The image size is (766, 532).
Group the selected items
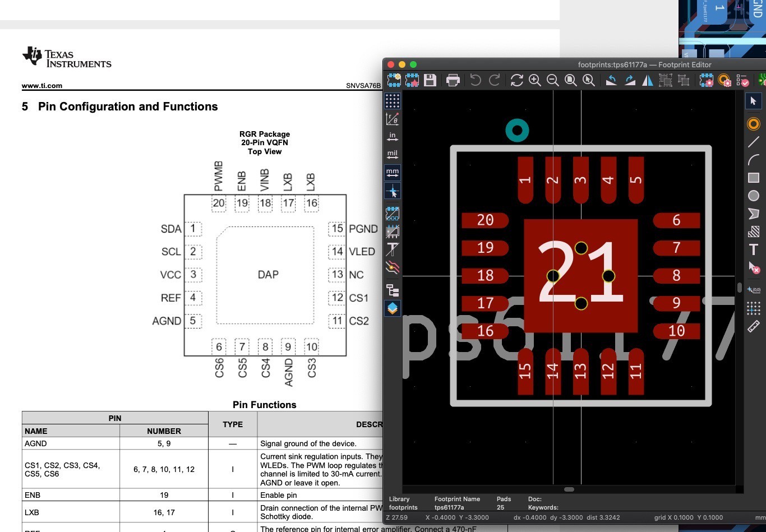tap(666, 80)
